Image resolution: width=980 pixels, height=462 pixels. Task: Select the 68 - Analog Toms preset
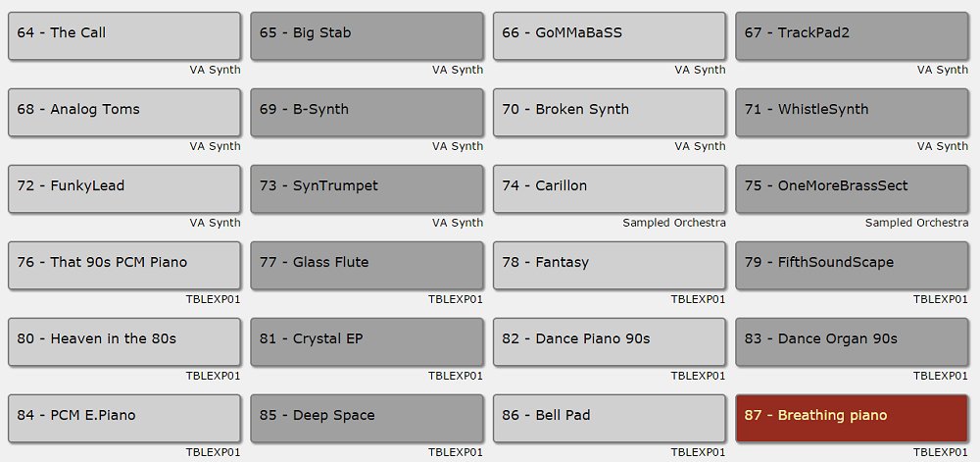124,113
